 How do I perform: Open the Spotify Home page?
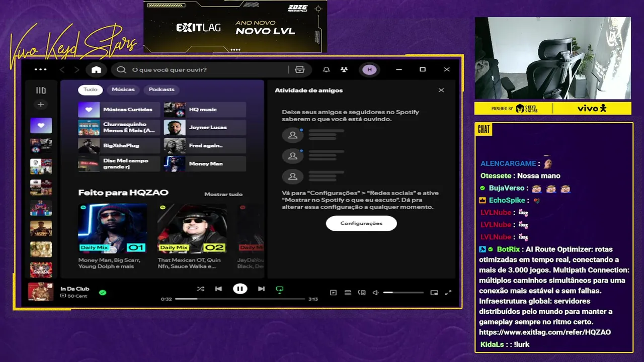click(x=96, y=69)
